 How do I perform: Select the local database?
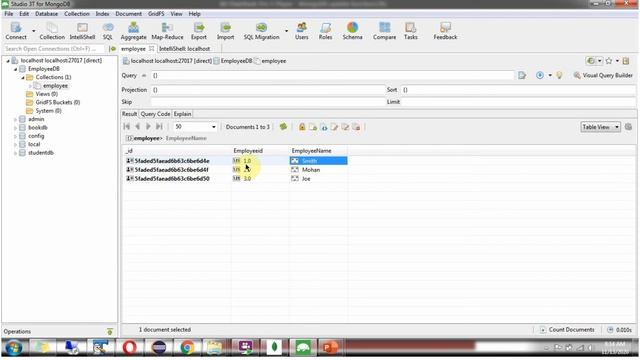click(34, 144)
